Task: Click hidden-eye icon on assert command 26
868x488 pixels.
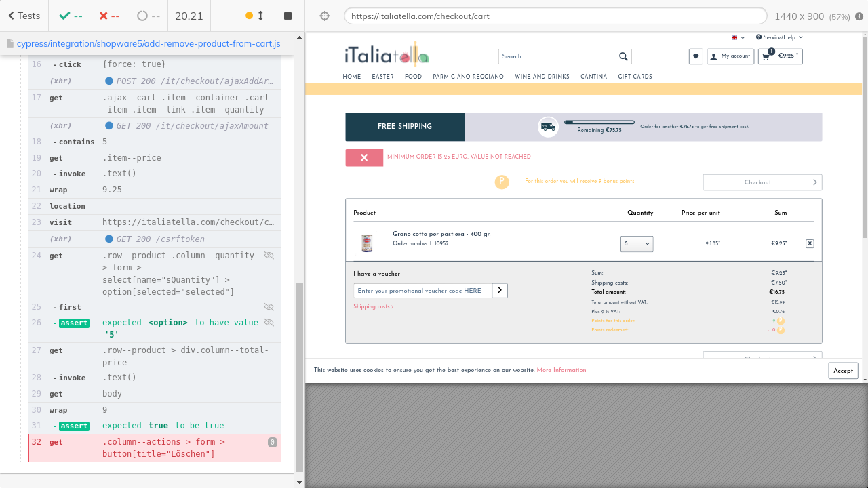Action: coord(269,323)
